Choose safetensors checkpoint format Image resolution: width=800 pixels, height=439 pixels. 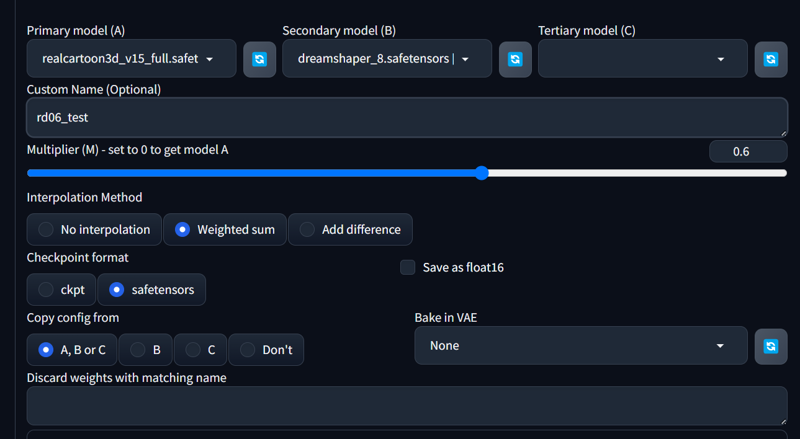152,290
